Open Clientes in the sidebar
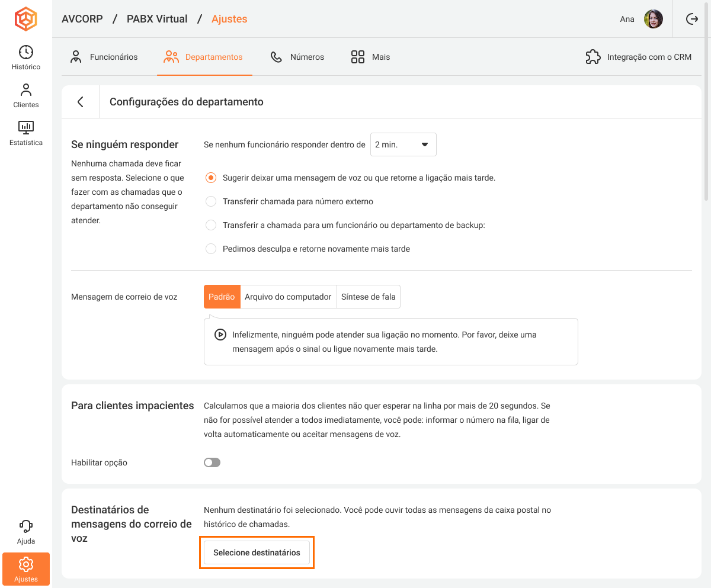 tap(26, 96)
